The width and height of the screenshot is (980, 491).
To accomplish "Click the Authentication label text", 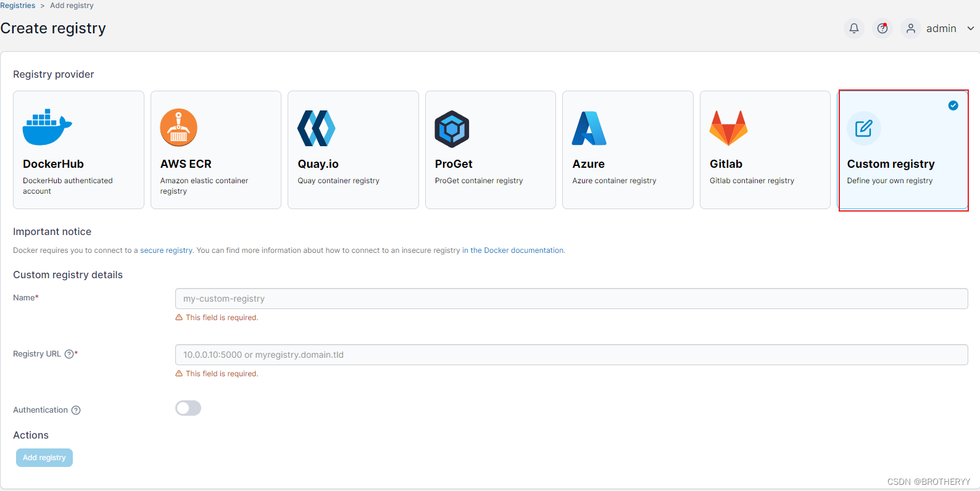I will [x=40, y=410].
